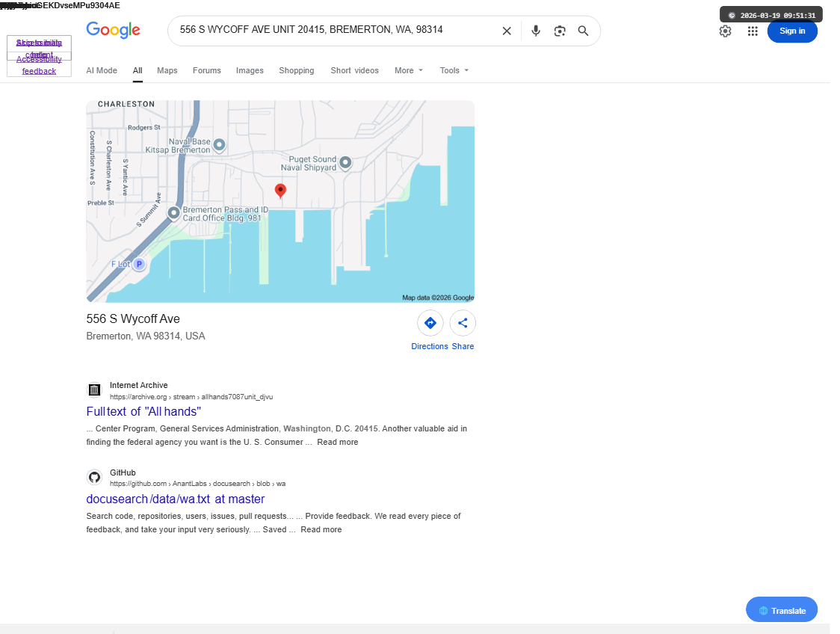Open the Shopping tab

pos(296,70)
